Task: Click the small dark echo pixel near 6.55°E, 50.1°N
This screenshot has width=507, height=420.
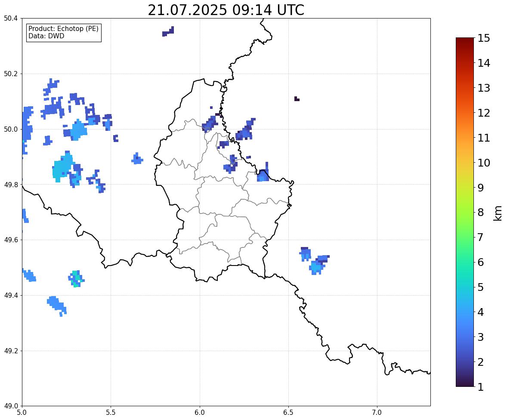Action: coord(297,99)
